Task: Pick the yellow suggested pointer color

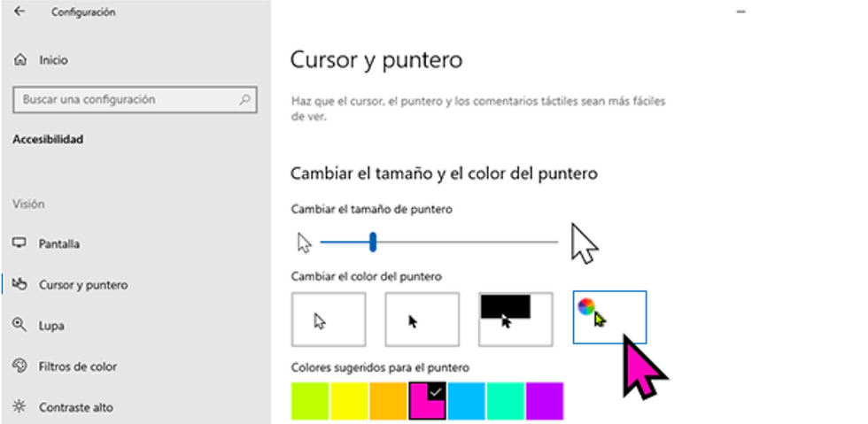Action: (x=349, y=401)
